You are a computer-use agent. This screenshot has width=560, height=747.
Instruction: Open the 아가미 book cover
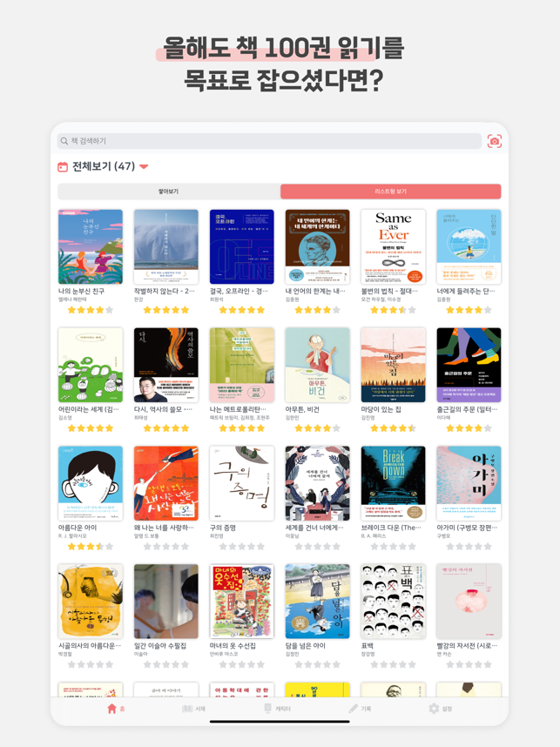pos(469,483)
